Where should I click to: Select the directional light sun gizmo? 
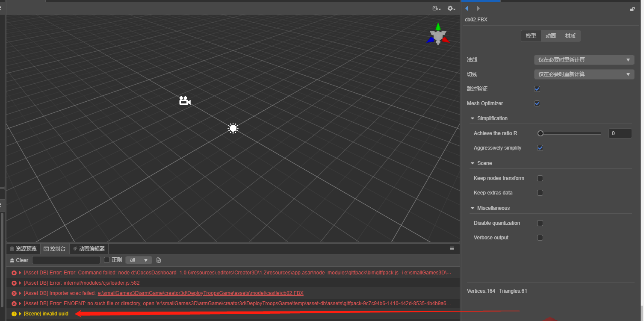(233, 128)
